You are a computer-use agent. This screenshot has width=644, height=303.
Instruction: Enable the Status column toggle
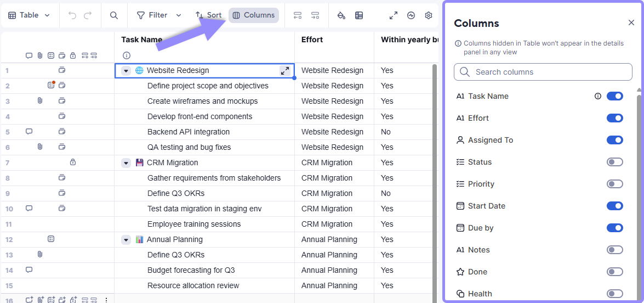tap(615, 162)
